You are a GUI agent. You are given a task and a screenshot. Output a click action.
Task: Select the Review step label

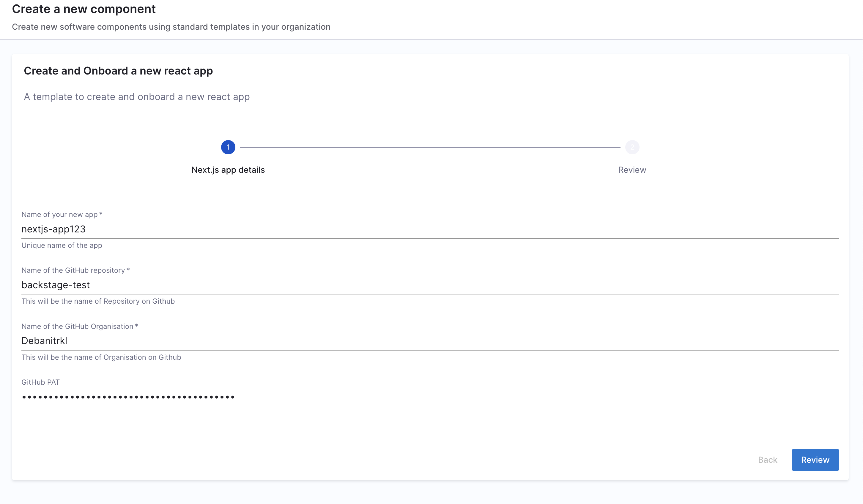(x=632, y=170)
